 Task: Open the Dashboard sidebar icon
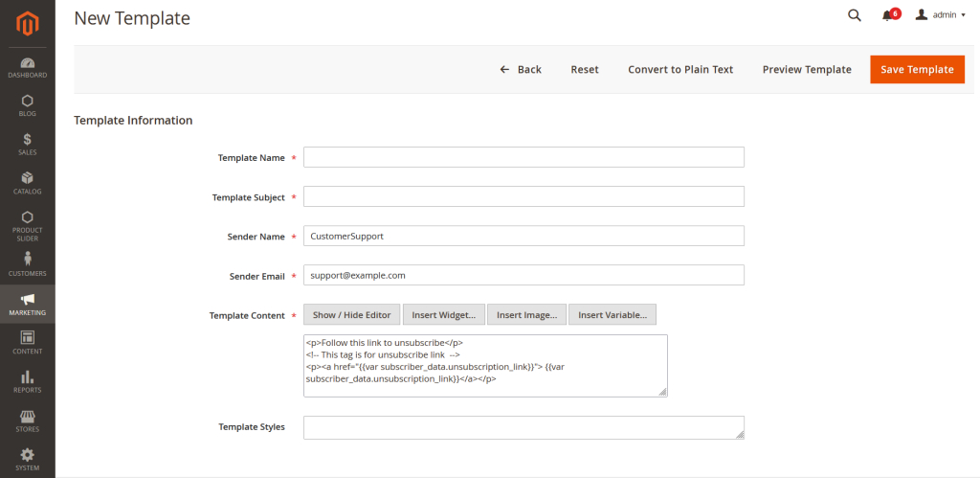click(27, 67)
